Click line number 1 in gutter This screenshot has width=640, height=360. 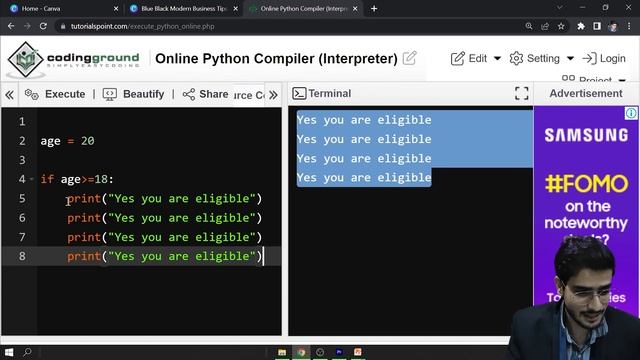[22, 122]
